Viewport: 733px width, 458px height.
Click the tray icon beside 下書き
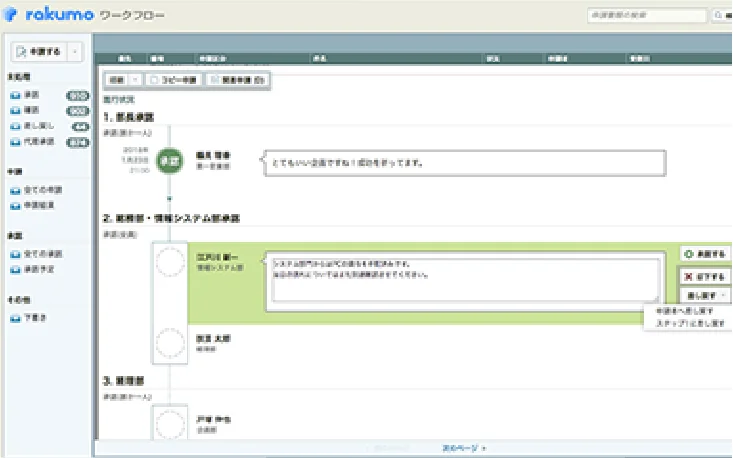click(15, 319)
